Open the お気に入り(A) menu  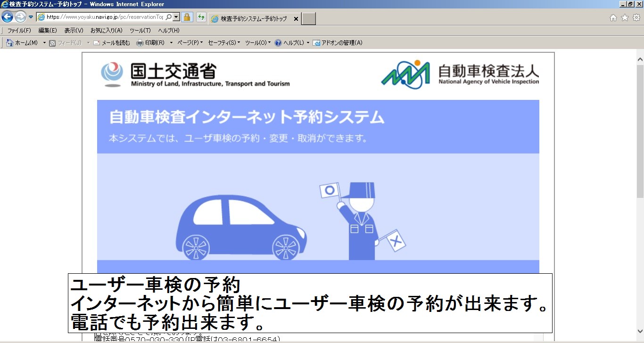pyautogui.click(x=107, y=31)
